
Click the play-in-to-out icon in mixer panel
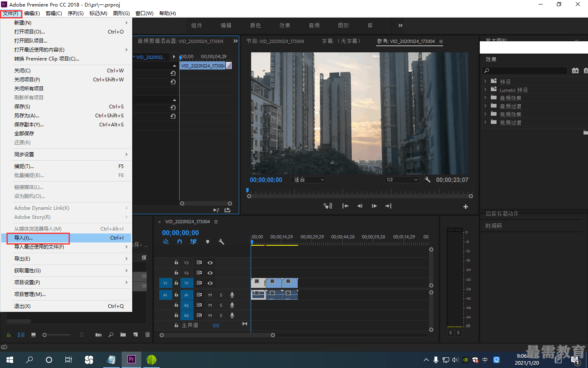[216, 210]
